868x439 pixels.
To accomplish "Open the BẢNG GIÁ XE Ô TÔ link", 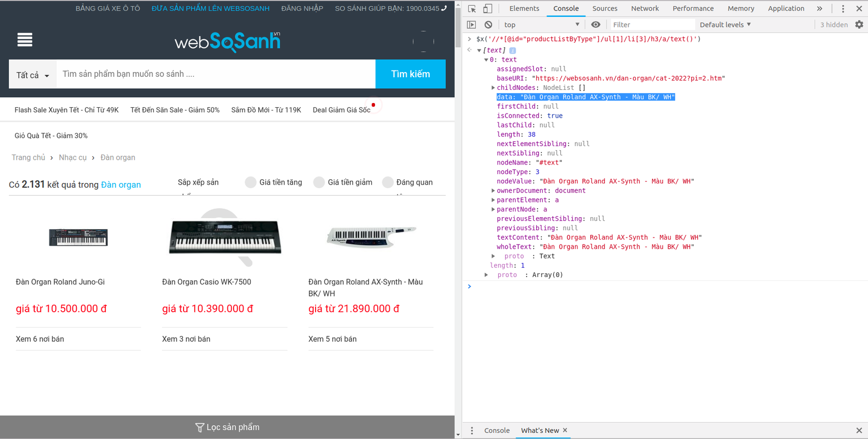I will 108,8.
